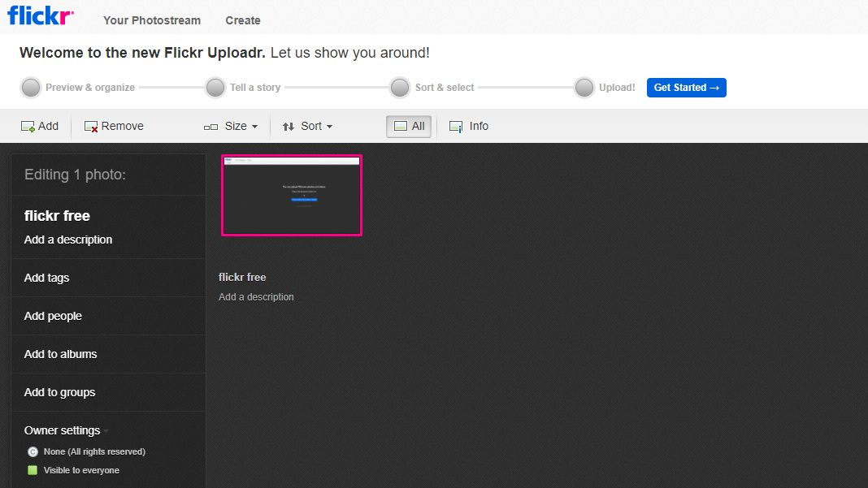
Task: Click the Upload! step label
Action: (x=617, y=88)
